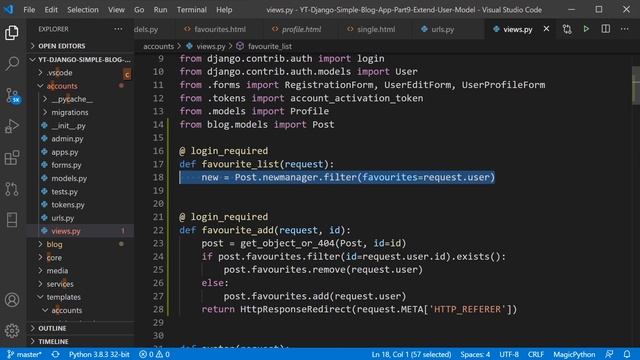Open the Edit menu
Viewport: 640px width, 360px height.
tap(51, 9)
